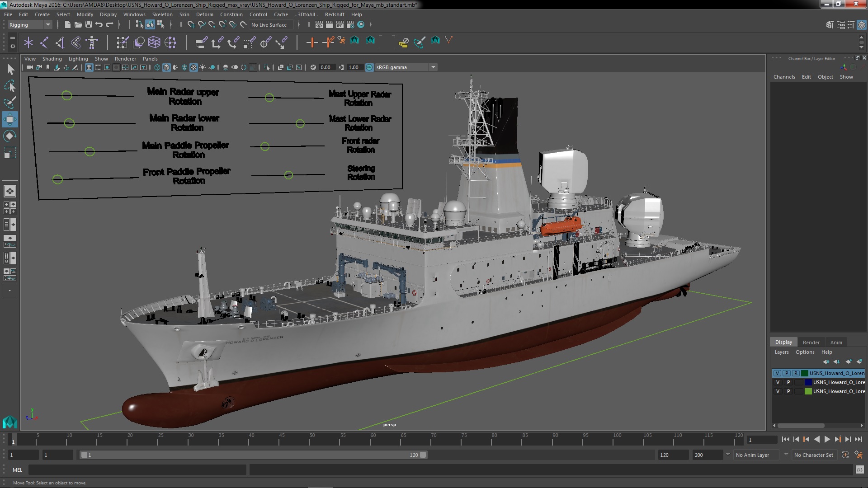This screenshot has width=868, height=488.
Task: Click the Main Radar upper Rotation slider handle
Action: [67, 95]
